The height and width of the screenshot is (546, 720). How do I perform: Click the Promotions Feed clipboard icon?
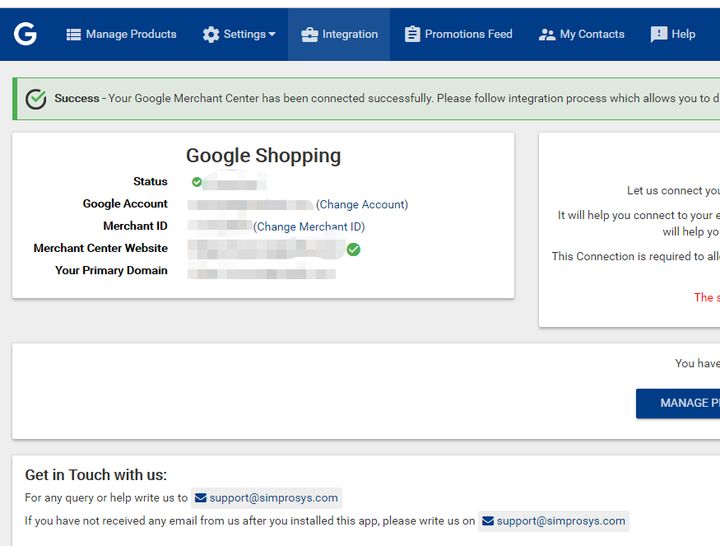coord(412,34)
